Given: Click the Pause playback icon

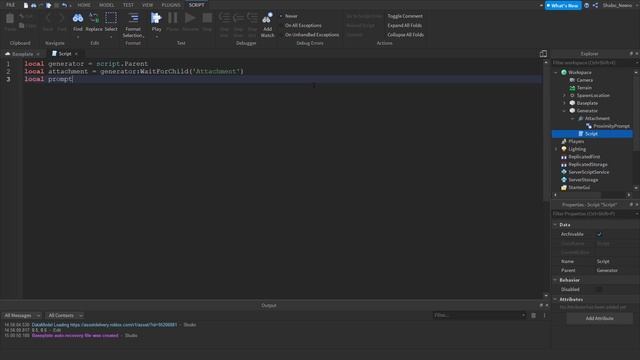Looking at the screenshot, I should click(173, 18).
